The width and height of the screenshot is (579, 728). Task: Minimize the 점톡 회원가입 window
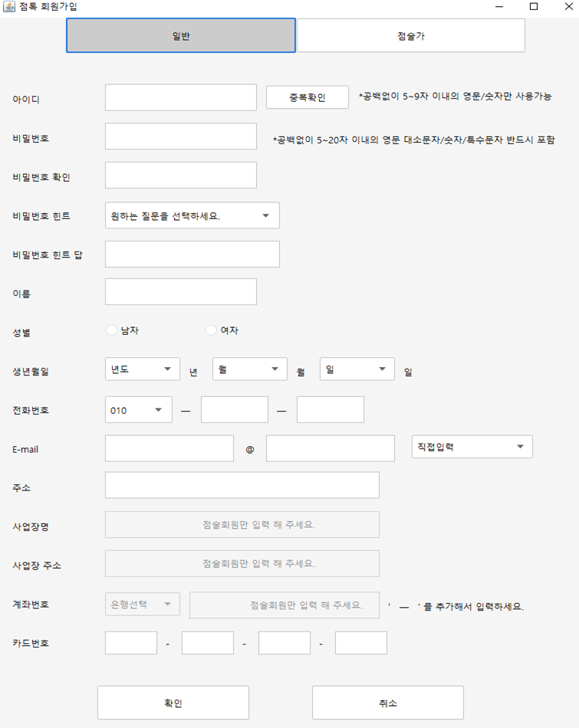click(499, 6)
